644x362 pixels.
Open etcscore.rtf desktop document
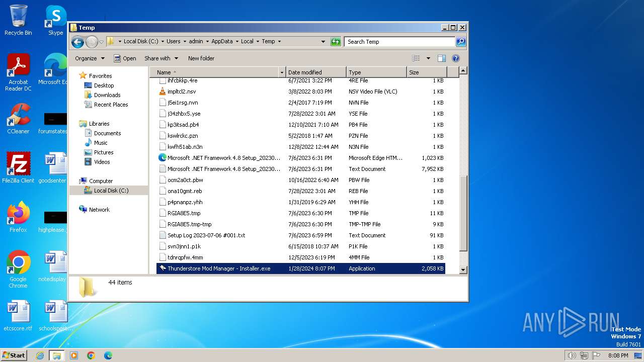pyautogui.click(x=18, y=315)
